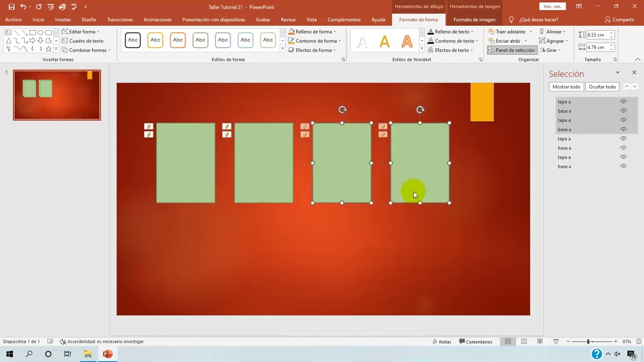
Task: Click the Relleno de forma paint bucket
Action: coord(291,32)
